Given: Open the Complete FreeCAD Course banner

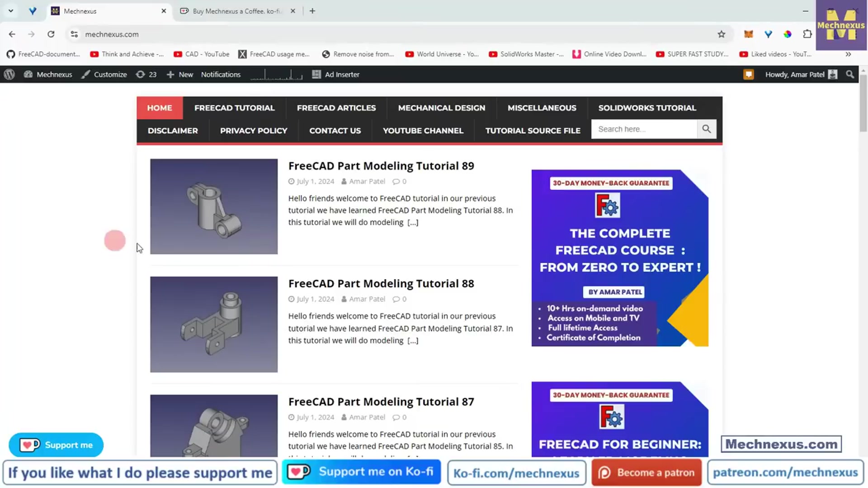Looking at the screenshot, I should click(x=620, y=258).
